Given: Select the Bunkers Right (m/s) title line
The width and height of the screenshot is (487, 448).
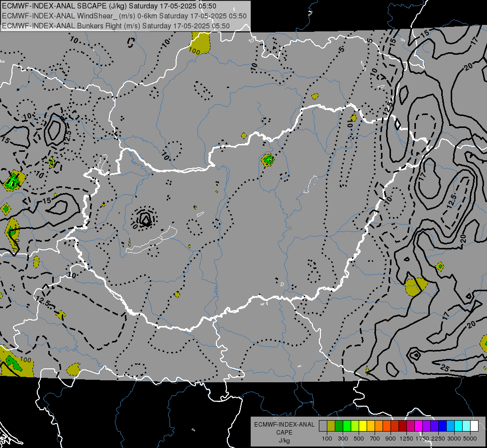Looking at the screenshot, I should (116, 26).
